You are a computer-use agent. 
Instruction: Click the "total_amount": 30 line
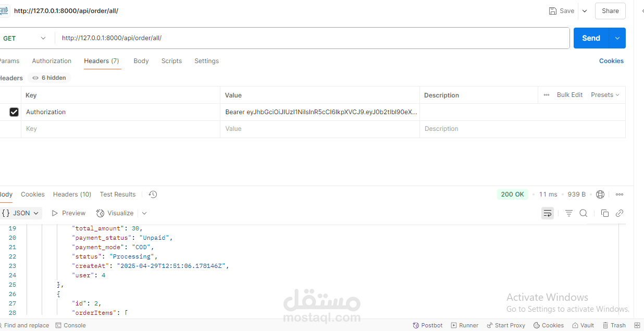(x=107, y=228)
